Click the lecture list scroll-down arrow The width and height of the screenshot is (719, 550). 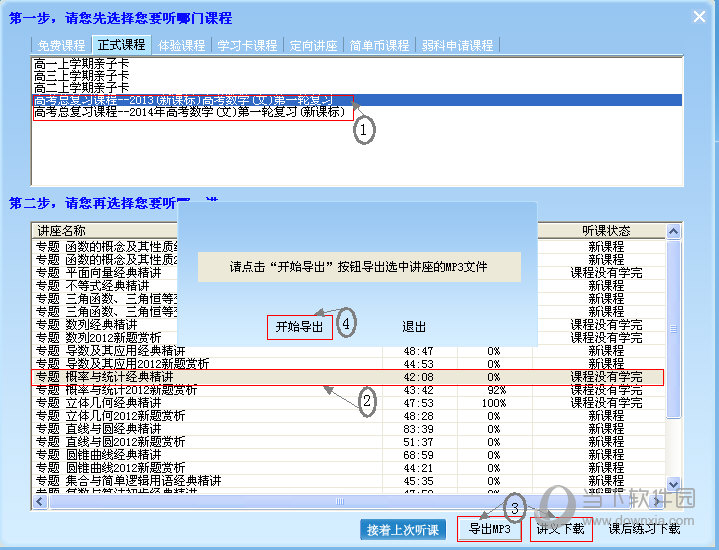click(673, 482)
